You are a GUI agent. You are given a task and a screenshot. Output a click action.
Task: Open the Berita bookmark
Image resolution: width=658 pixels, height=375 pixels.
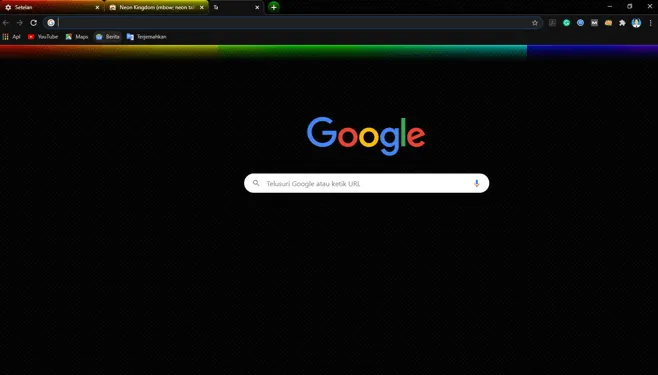coord(108,37)
